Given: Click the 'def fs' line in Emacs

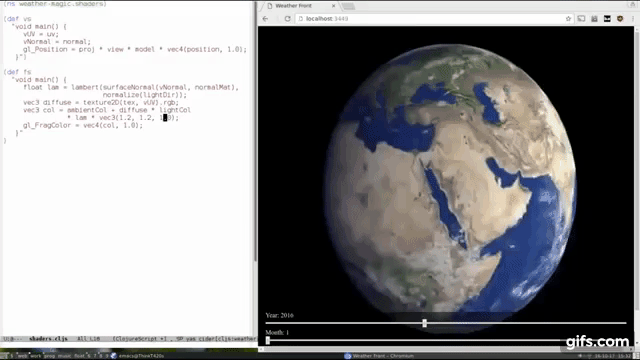Looking at the screenshot, I should tap(17, 72).
